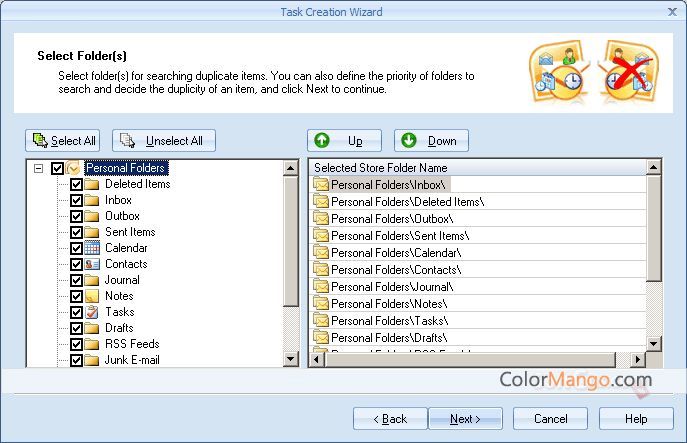Image resolution: width=687 pixels, height=443 pixels.
Task: Click the green Up arrow icon
Action: coord(323,141)
